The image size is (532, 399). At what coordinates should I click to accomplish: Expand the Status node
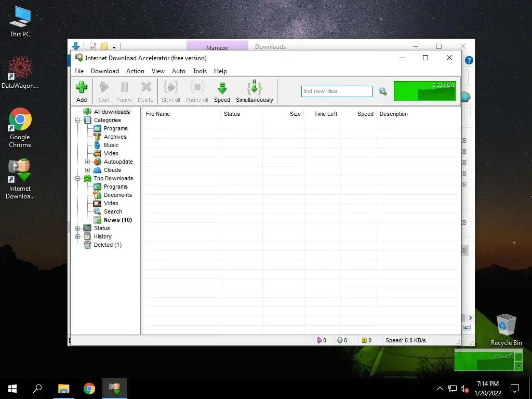tap(78, 229)
